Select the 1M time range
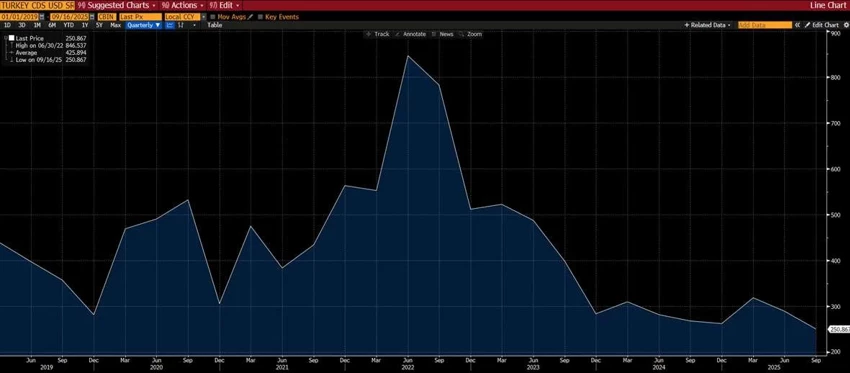Screen dimensions: 850x373 click(x=37, y=25)
